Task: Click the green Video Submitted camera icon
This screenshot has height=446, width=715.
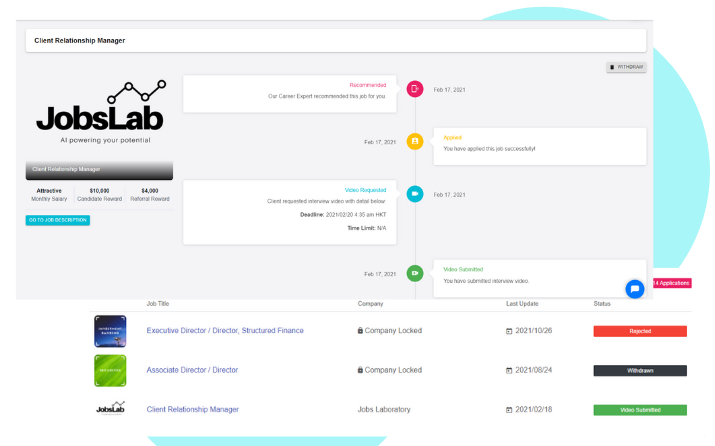Action: tap(415, 273)
